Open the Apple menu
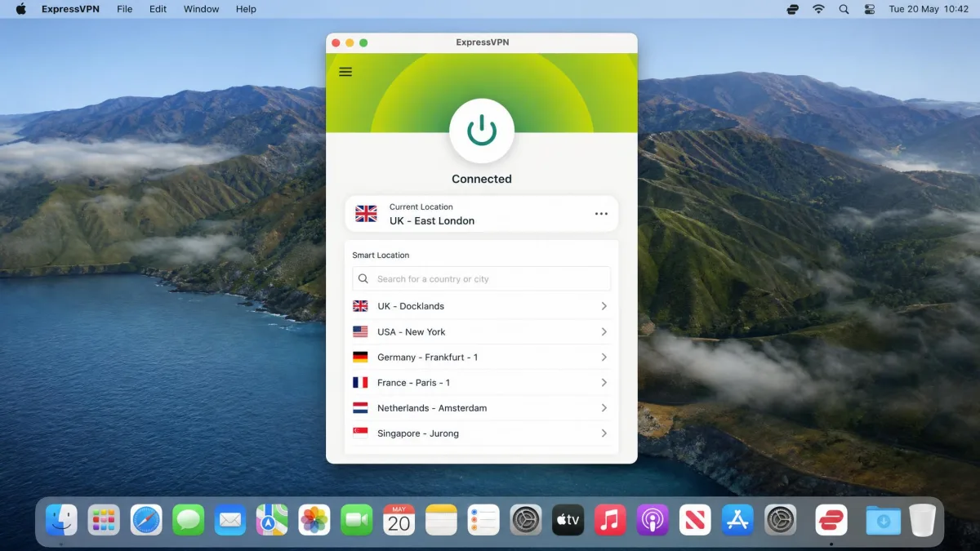This screenshot has height=551, width=980. 20,9
